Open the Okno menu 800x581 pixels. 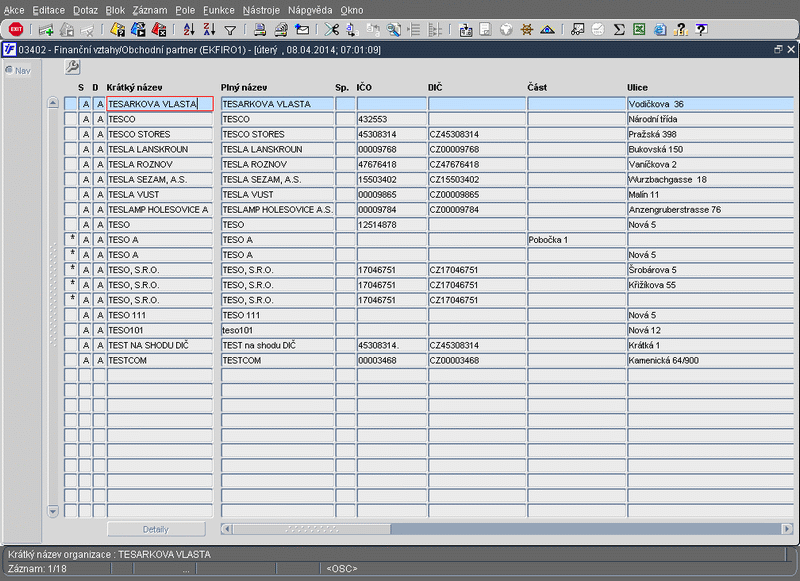point(352,10)
